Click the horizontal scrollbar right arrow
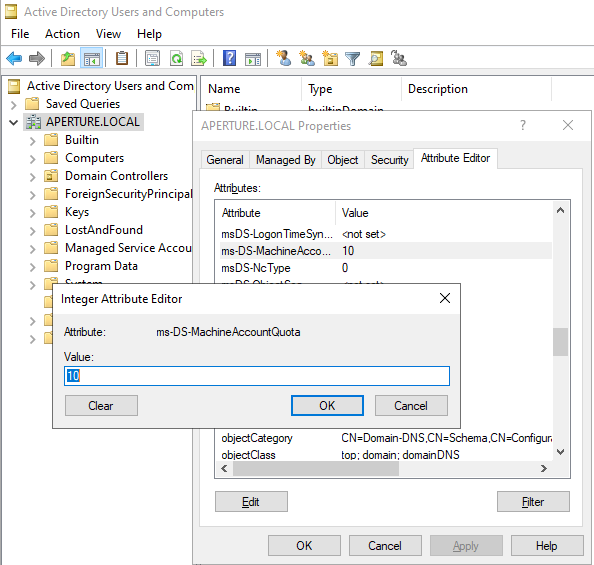Image resolution: width=594 pixels, height=565 pixels. [x=544, y=468]
